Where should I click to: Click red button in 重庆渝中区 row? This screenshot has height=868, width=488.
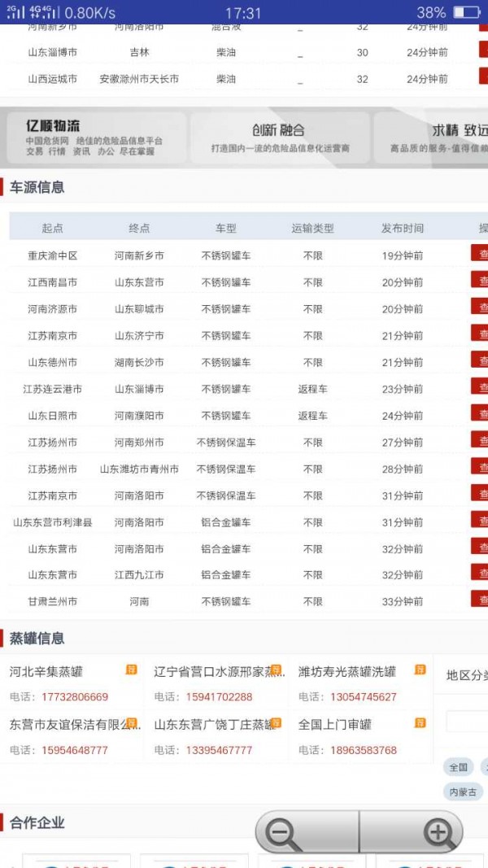tap(480, 252)
